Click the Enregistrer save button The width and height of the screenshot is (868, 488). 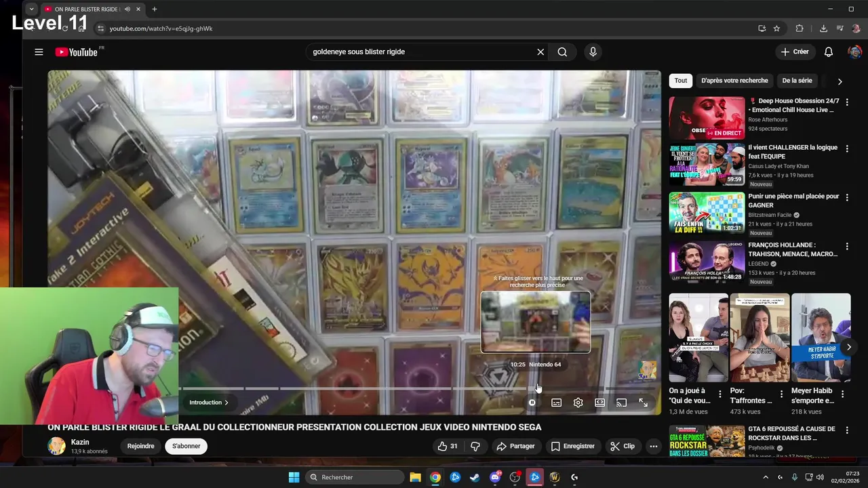click(x=572, y=446)
